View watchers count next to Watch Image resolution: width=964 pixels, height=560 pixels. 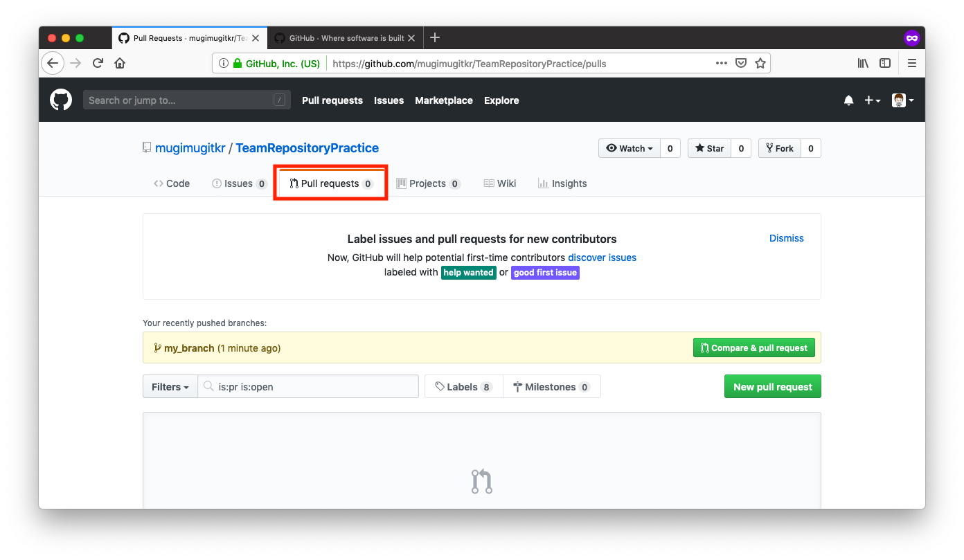click(670, 148)
